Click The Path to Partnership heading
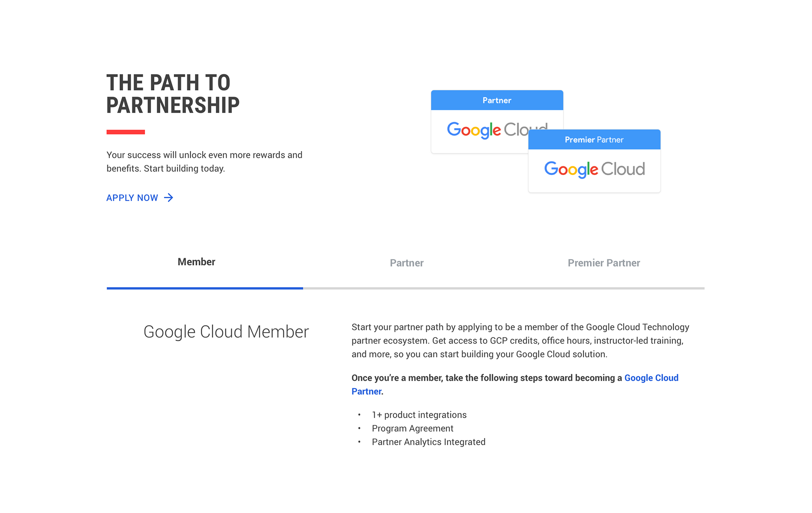Image resolution: width=812 pixels, height=513 pixels. click(173, 94)
